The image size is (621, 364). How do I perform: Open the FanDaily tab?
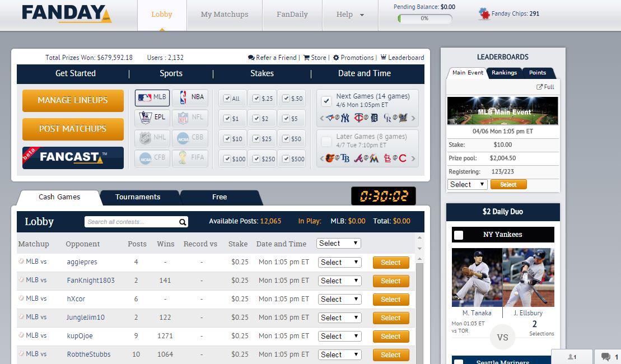tap(292, 15)
